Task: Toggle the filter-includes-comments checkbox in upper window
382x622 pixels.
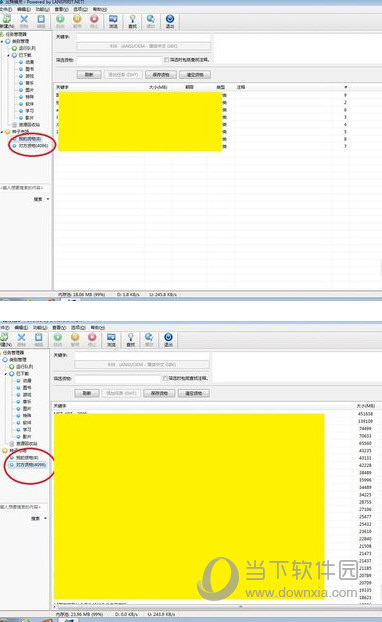Action: (167, 60)
